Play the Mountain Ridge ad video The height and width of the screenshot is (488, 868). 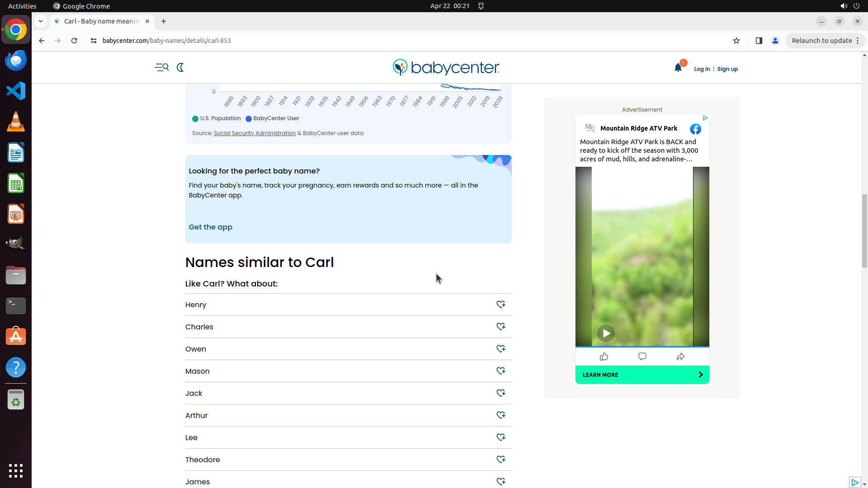[606, 333]
